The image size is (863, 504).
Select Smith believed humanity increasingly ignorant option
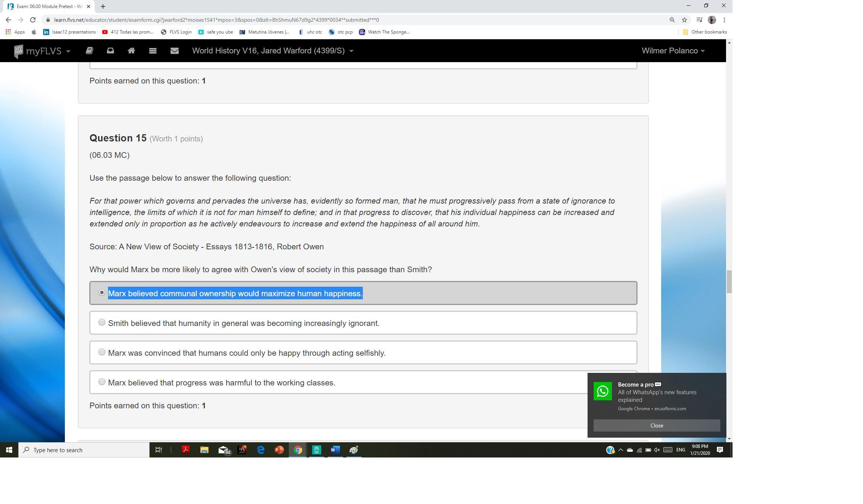click(102, 323)
